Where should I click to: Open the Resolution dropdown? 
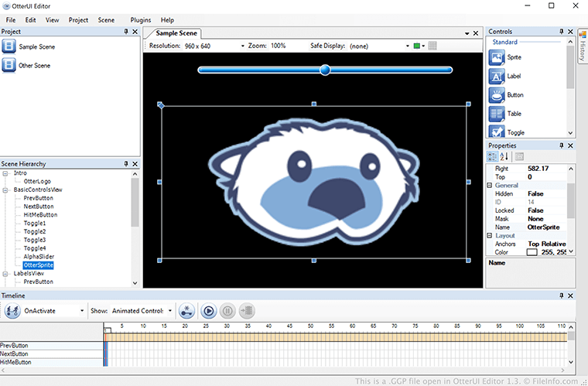tap(242, 46)
